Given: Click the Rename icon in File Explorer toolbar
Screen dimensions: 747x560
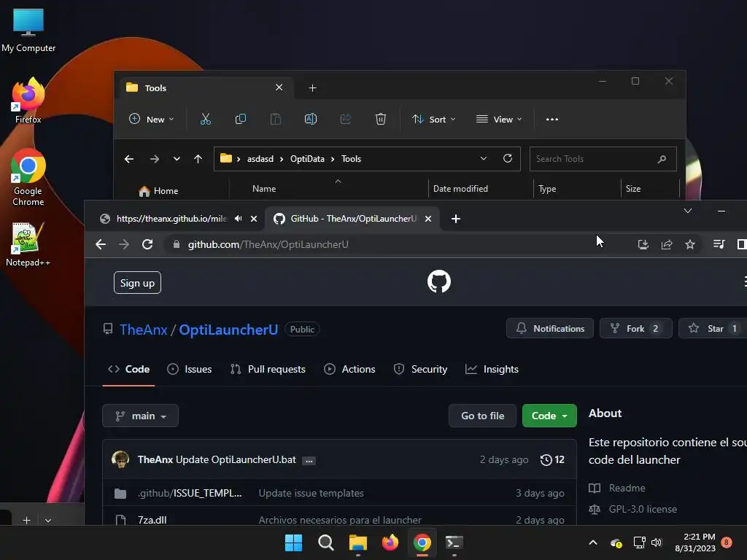Looking at the screenshot, I should [x=311, y=119].
